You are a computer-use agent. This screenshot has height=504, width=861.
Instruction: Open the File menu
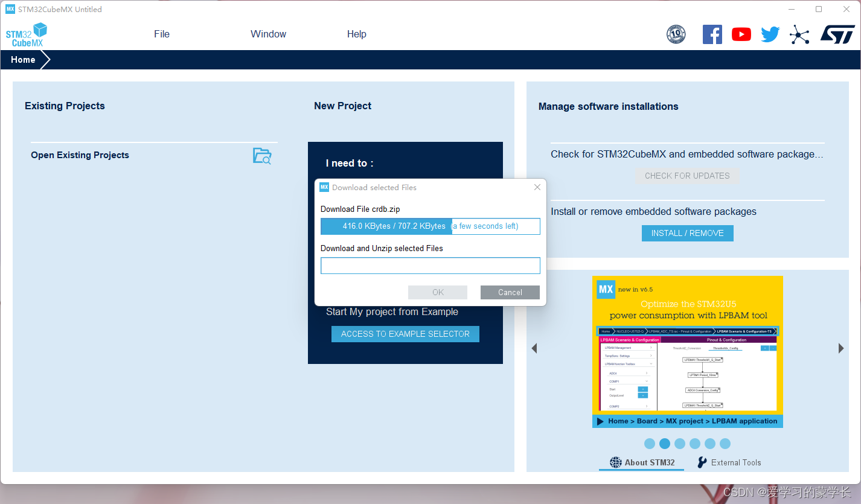pos(162,34)
